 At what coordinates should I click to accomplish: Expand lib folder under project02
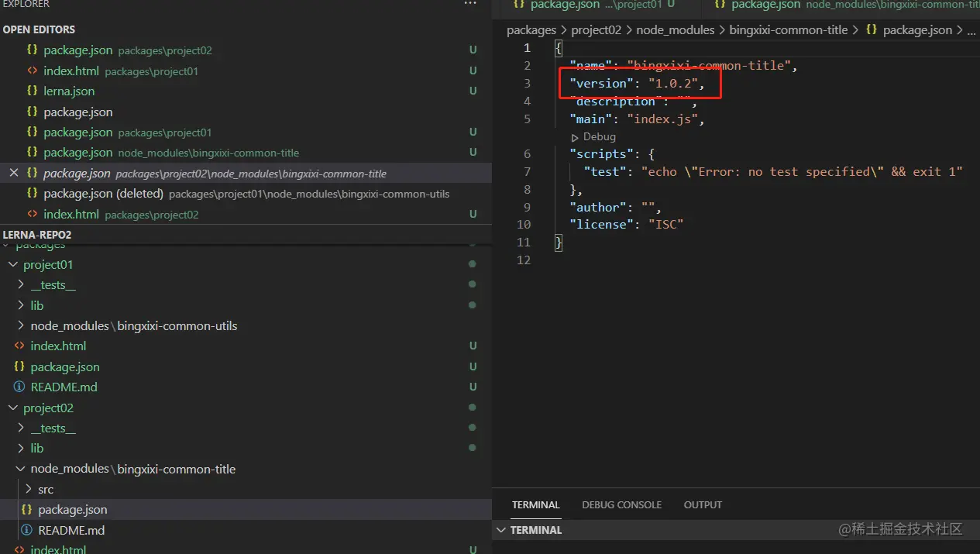[x=20, y=449]
